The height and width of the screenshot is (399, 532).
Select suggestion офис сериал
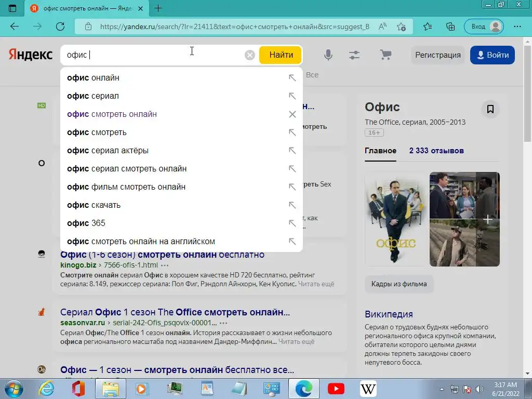pyautogui.click(x=93, y=96)
